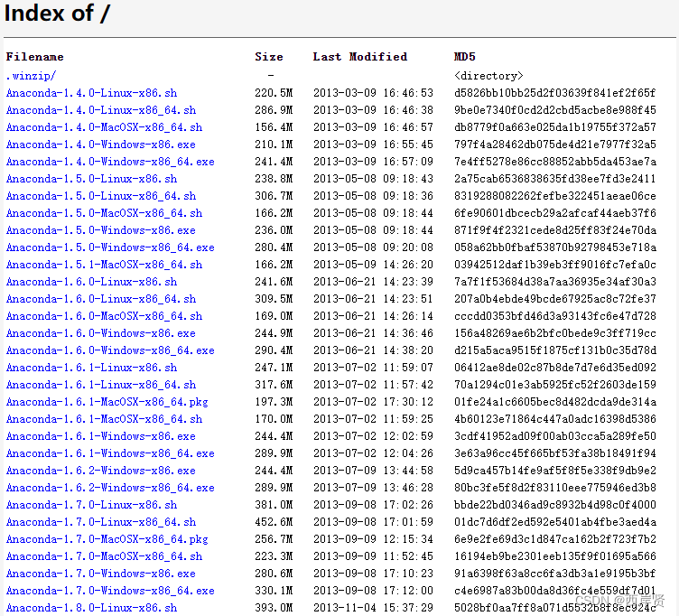Image resolution: width=679 pixels, height=616 pixels.
Task: Click date 2013-06-21 14:38:20
Action: (x=373, y=350)
